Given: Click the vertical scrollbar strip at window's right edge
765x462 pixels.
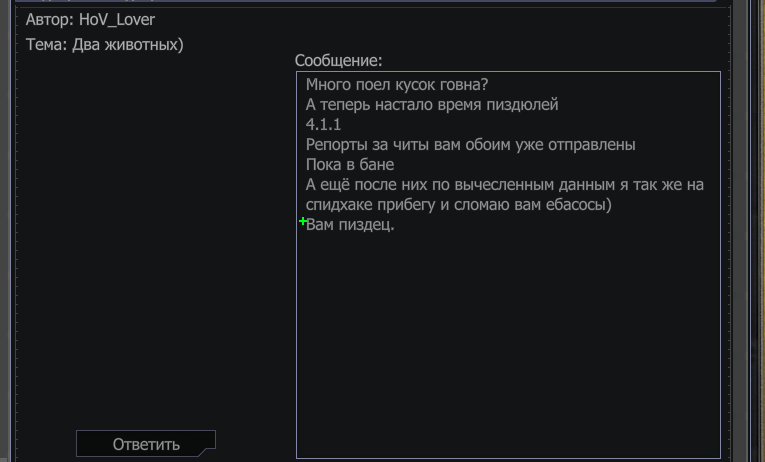Looking at the screenshot, I should pos(756,231).
